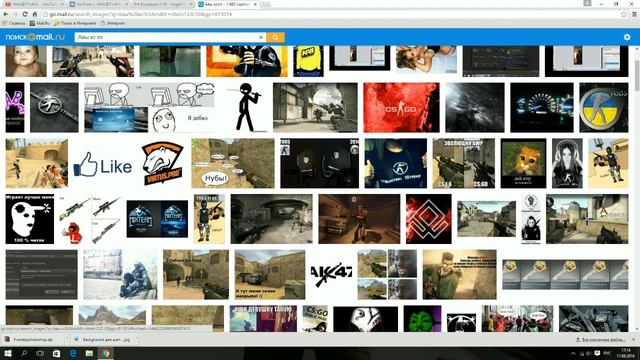Open the car speedometer thumbnail
Viewport: 640px width, 360px height.
[x=542, y=107]
